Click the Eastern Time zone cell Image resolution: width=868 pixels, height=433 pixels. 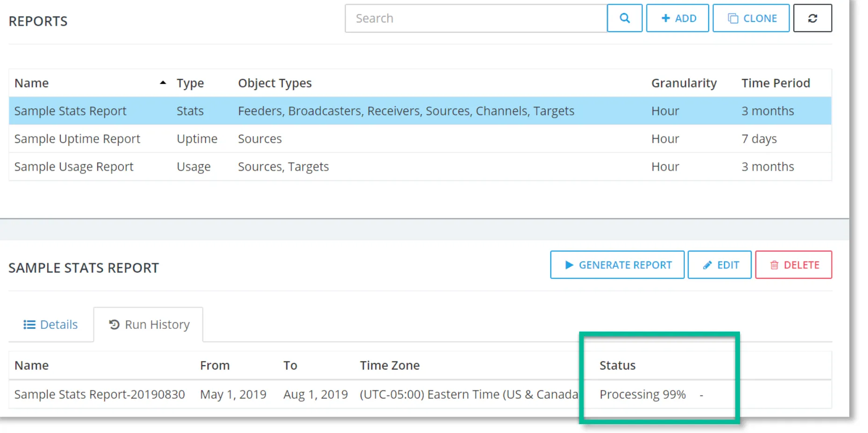469,395
